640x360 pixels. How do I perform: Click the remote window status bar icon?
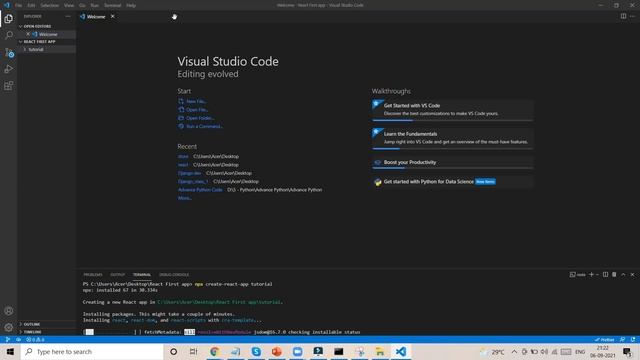pyautogui.click(x=7, y=340)
